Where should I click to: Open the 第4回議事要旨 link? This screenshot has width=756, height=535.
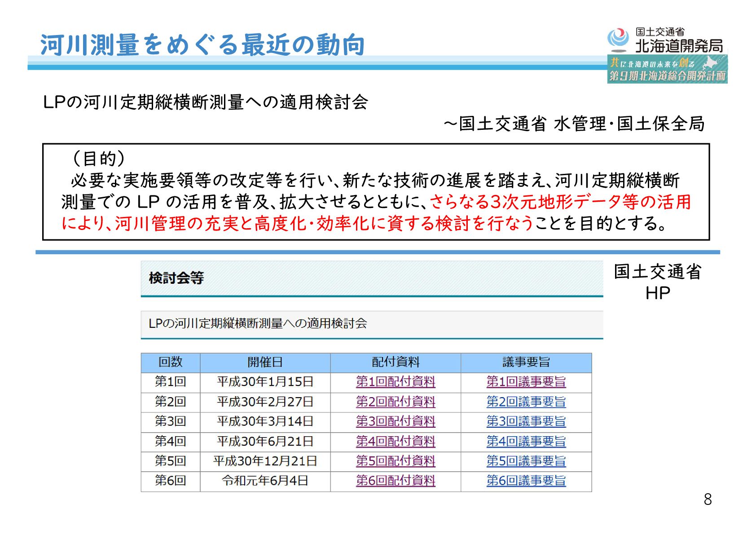[x=526, y=441]
